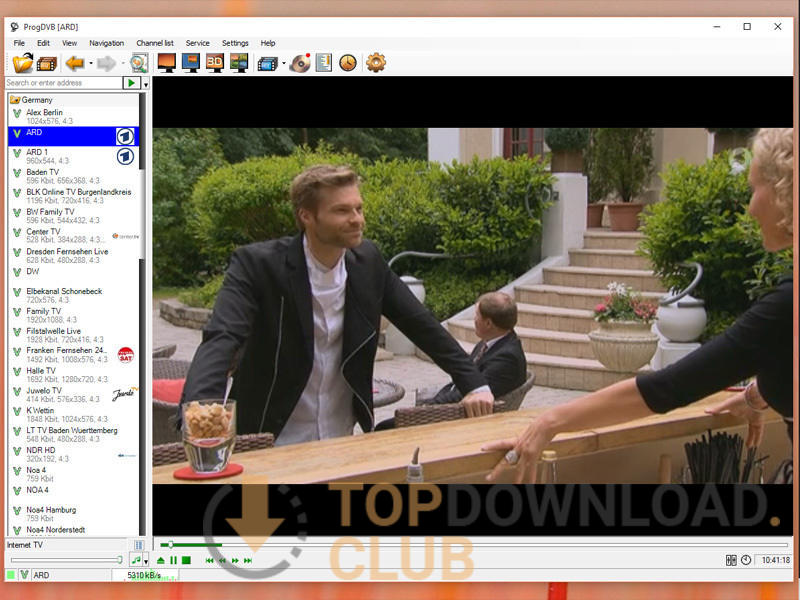This screenshot has width=800, height=600.
Task: Select the Baden TV channel
Action: coord(73,176)
